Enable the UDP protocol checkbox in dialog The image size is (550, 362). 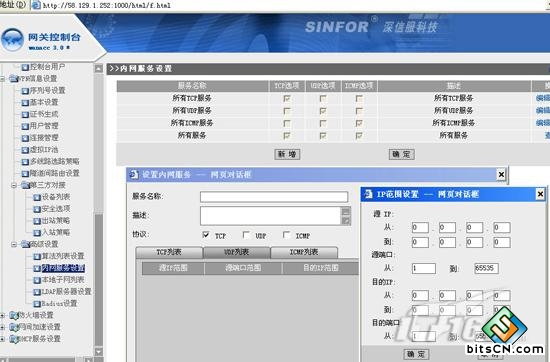tap(246, 235)
